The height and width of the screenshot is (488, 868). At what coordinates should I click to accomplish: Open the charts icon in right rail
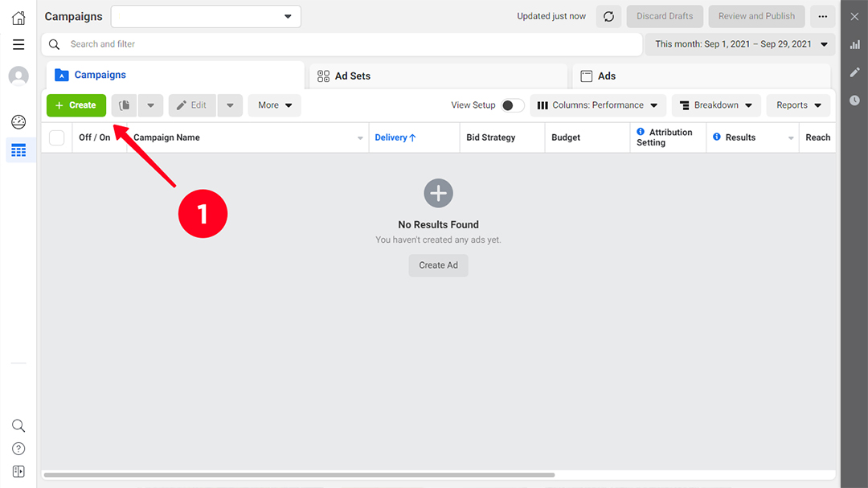[x=854, y=44]
